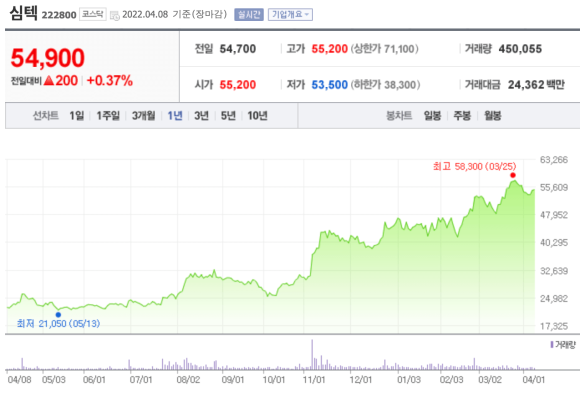This screenshot has width=580, height=393.
Task: Click the 시가 value 55,200
Action: pyautogui.click(x=238, y=85)
